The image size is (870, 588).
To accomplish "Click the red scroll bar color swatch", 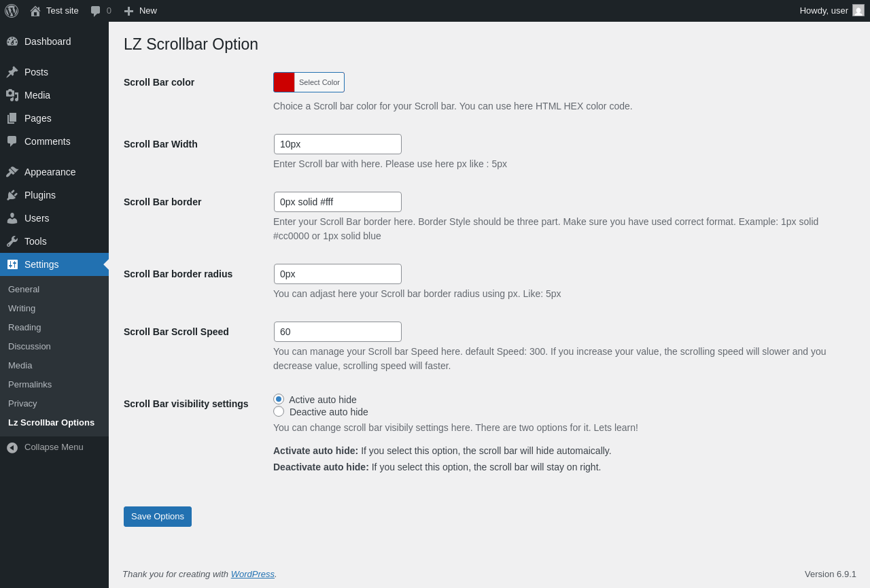I will tap(284, 82).
